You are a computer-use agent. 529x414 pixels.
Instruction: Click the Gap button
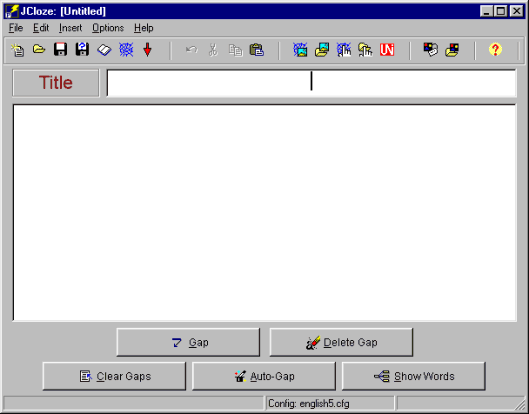pos(188,342)
